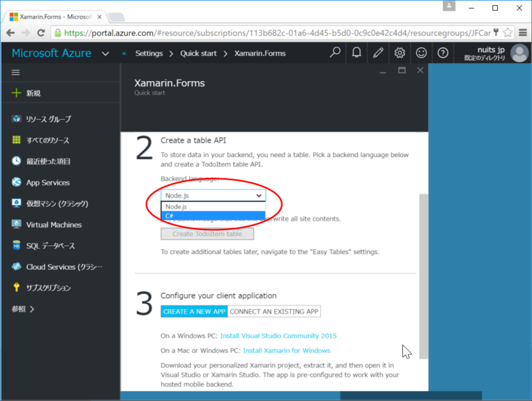
Task: Select CONNECT AN EXISTING APP tab
Action: tap(274, 311)
